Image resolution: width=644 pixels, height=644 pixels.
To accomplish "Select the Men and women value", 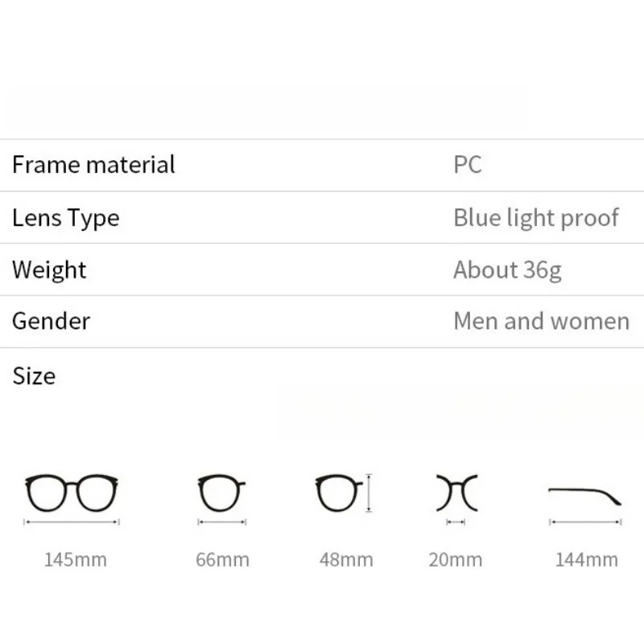I will (x=541, y=321).
